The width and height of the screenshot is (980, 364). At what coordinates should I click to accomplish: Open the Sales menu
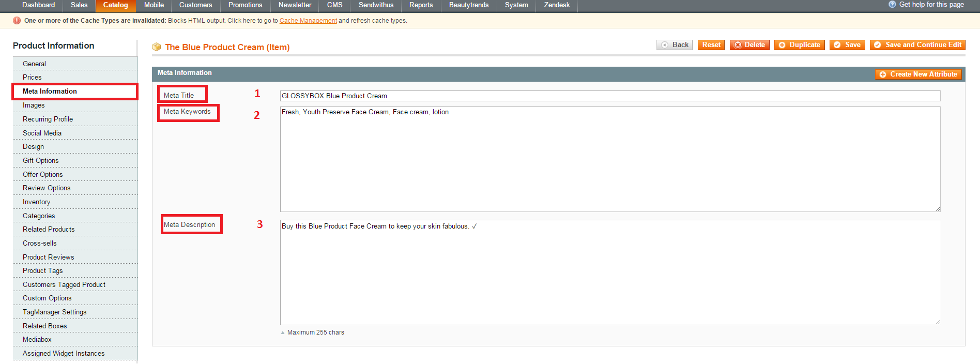coord(79,5)
